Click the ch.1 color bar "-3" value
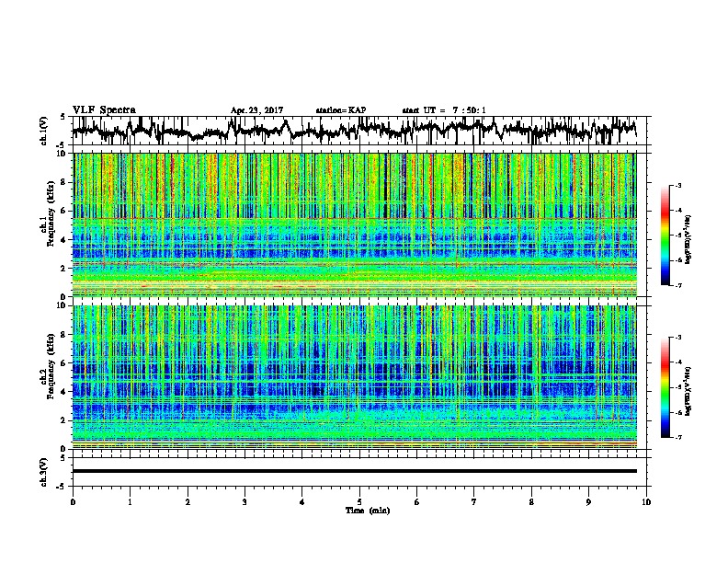 coord(677,185)
